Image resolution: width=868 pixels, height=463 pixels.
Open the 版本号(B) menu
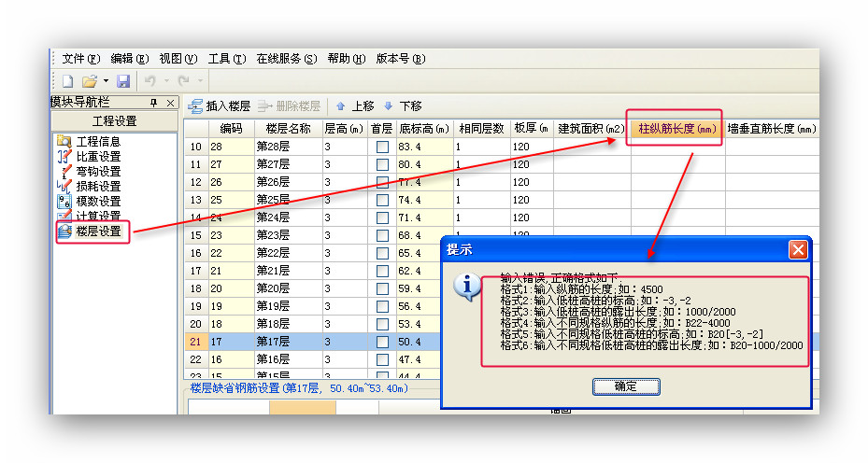(x=401, y=59)
